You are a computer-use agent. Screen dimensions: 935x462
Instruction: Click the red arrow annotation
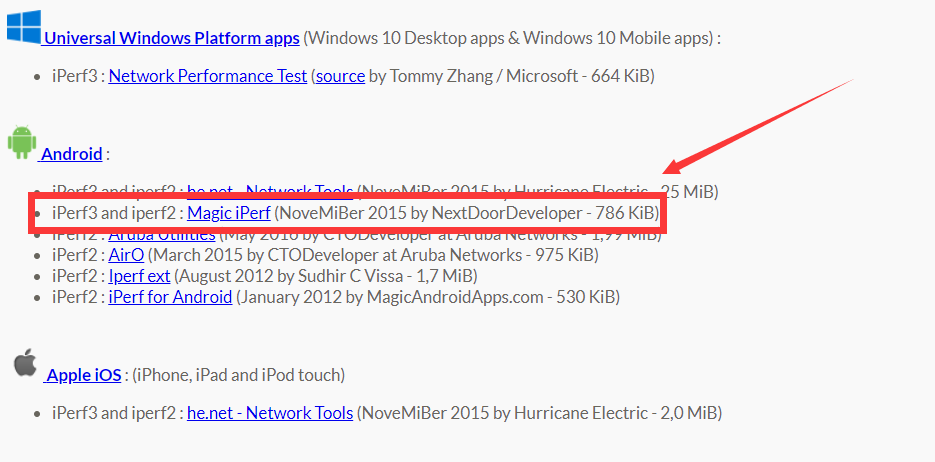[760, 127]
